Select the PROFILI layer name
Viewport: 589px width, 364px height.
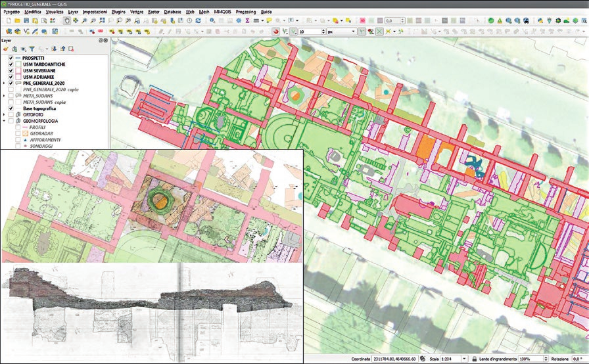click(37, 127)
